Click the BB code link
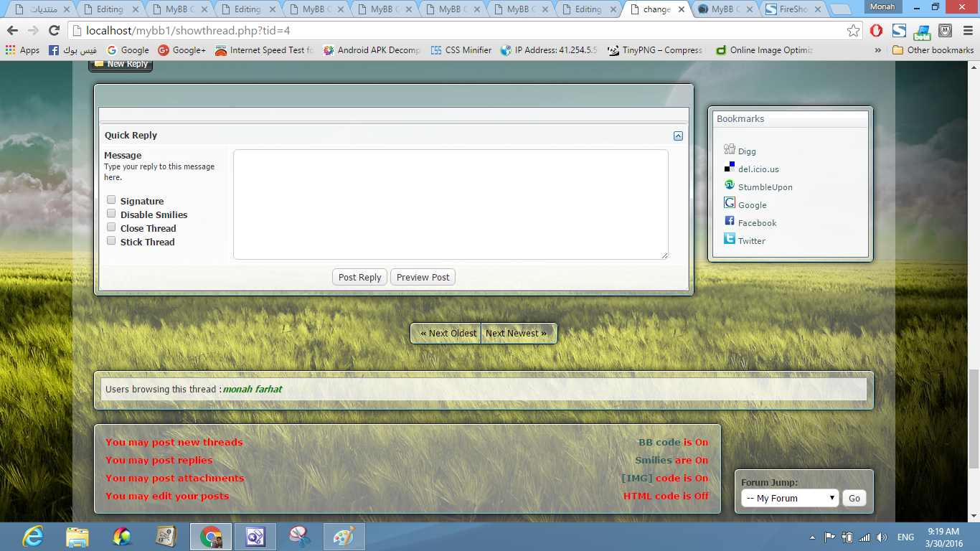Screen dimensions: 980x551 pos(659,443)
